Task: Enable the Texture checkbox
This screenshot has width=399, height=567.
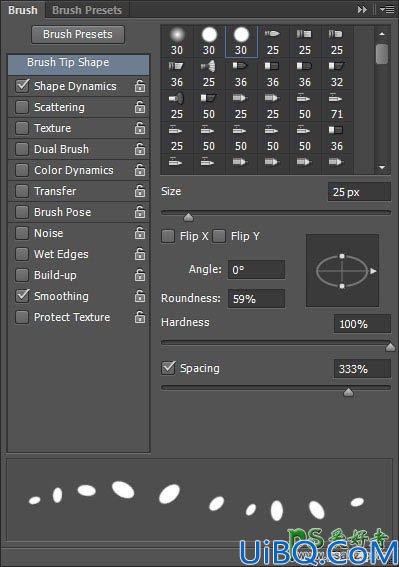Action: pos(22,128)
